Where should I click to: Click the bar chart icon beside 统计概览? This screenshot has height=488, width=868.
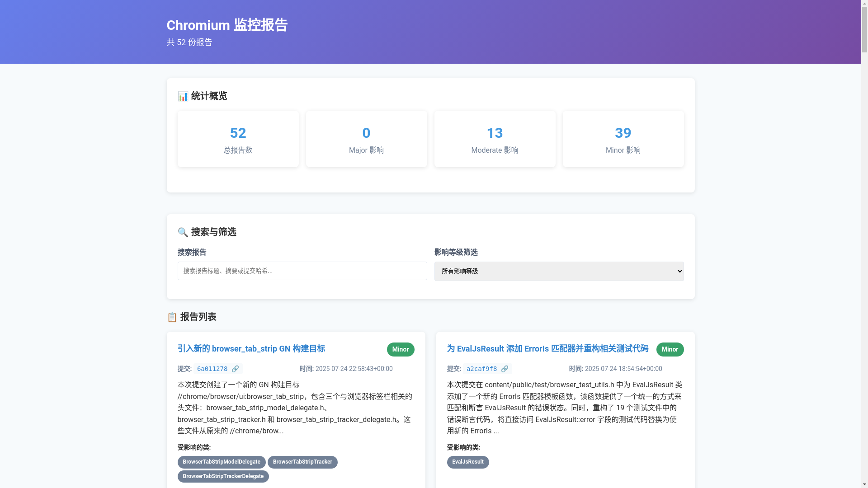tap(183, 97)
